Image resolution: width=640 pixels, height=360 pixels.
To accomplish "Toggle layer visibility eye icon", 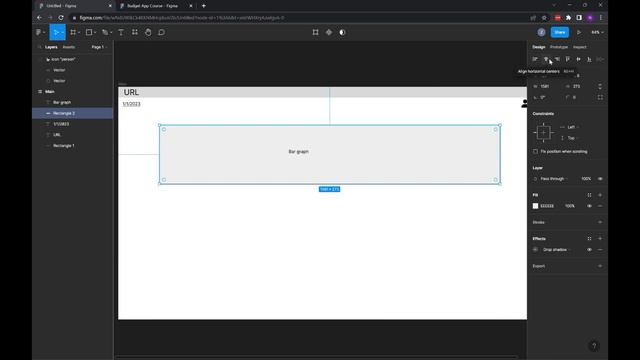I will (x=600, y=179).
